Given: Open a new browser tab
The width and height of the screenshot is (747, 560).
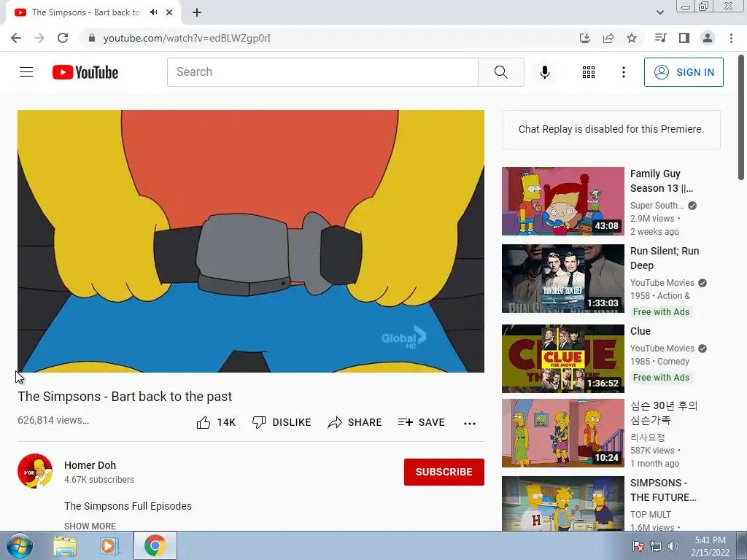Looking at the screenshot, I should (x=197, y=12).
